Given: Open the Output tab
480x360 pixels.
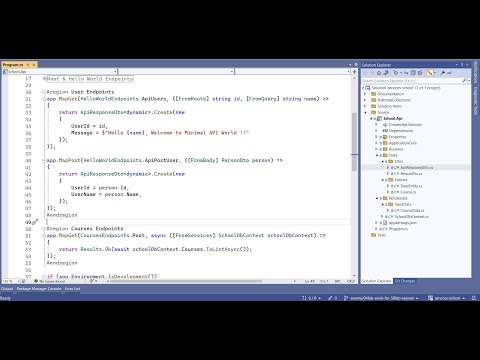Looking at the screenshot, I should [x=7, y=289].
